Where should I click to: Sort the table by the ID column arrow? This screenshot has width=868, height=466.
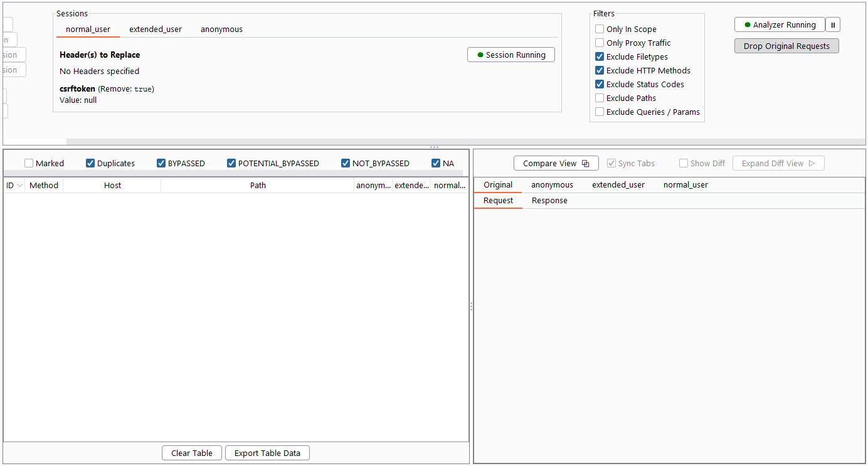[x=19, y=186]
